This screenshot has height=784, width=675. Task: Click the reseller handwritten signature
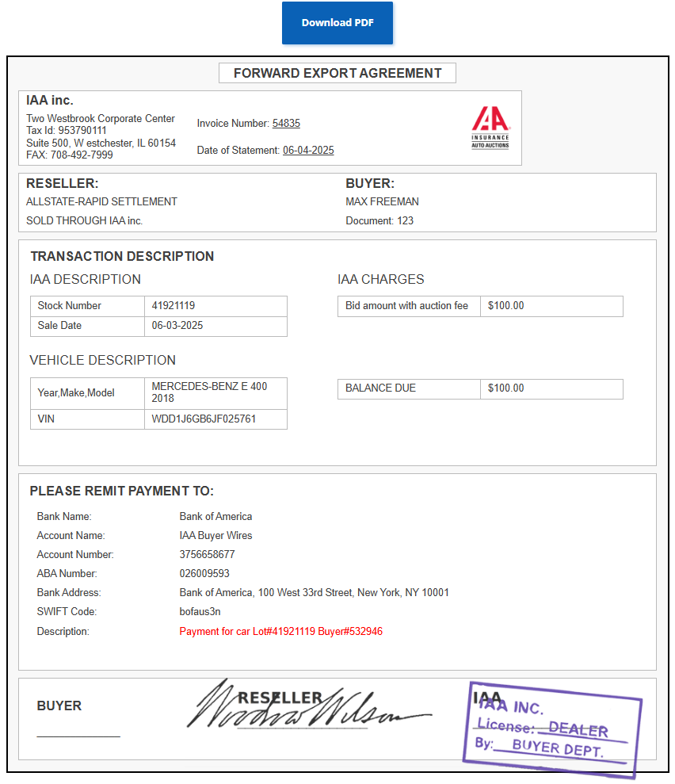(x=309, y=704)
